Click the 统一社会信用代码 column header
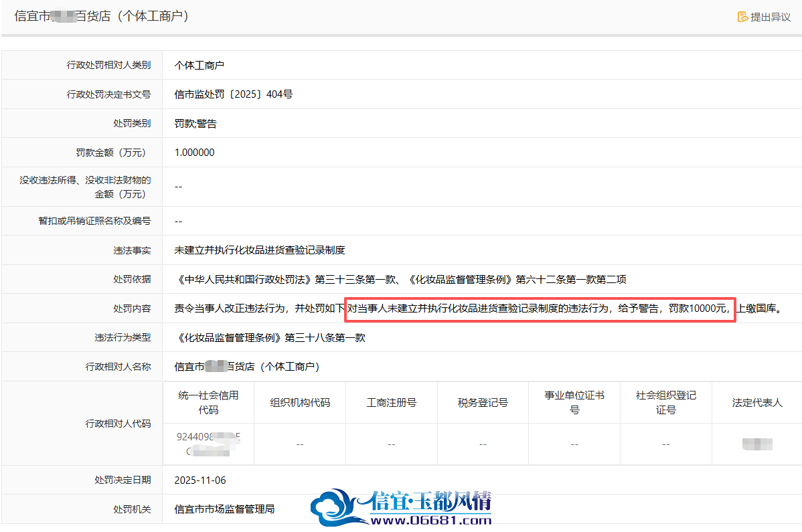Screen dimensions: 802x532 tap(208, 402)
